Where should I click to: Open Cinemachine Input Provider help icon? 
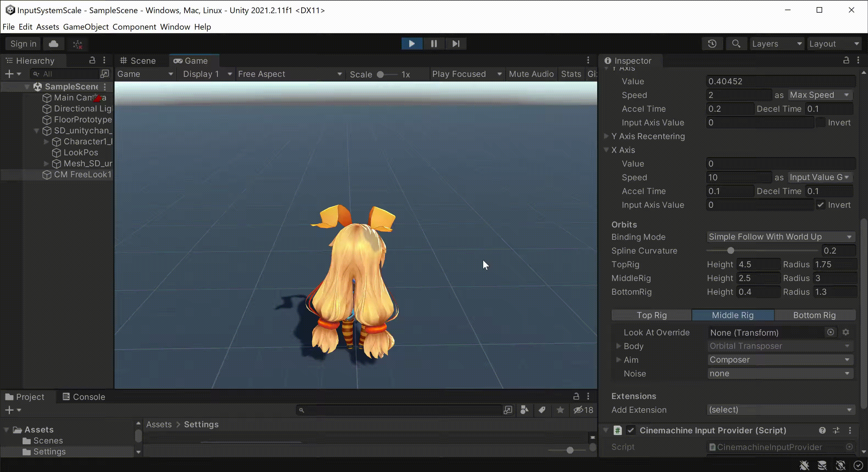tap(822, 430)
